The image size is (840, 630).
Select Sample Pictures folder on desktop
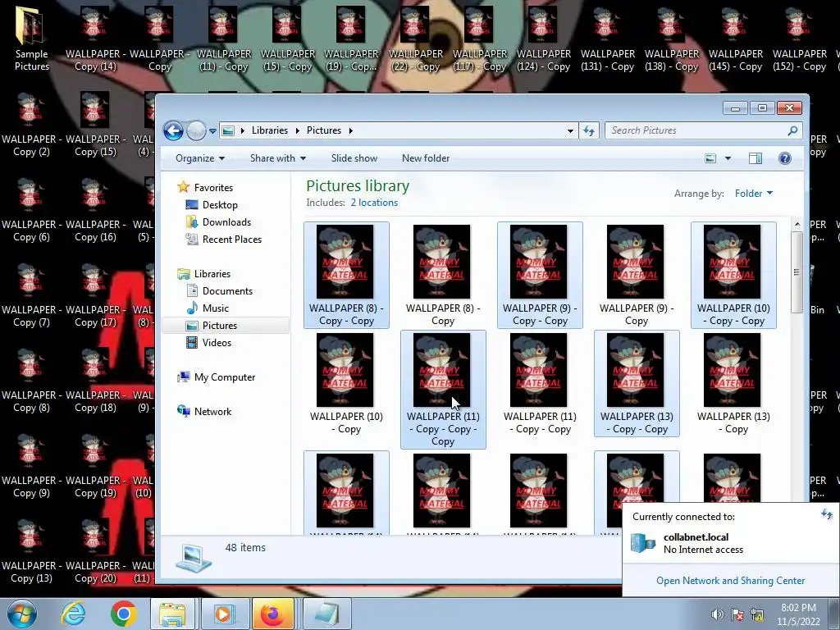click(31, 39)
